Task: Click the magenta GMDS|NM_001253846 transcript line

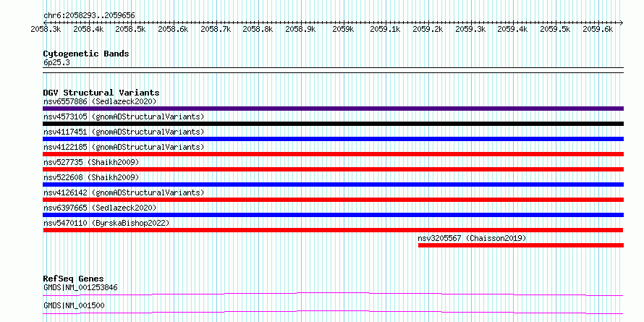Action: (x=333, y=294)
